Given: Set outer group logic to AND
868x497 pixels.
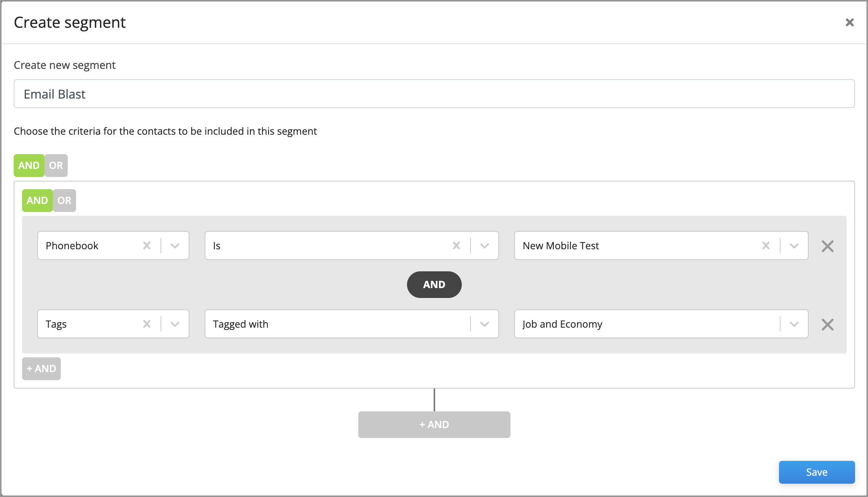Looking at the screenshot, I should point(29,166).
